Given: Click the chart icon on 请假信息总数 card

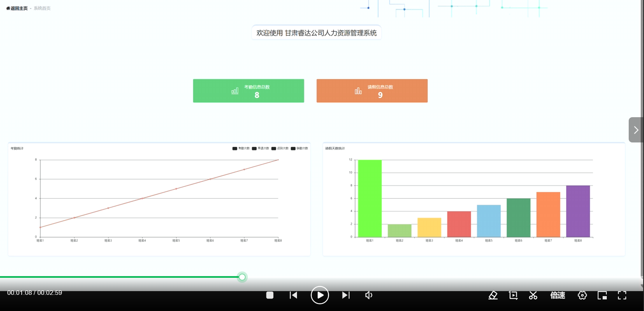Looking at the screenshot, I should (358, 90).
